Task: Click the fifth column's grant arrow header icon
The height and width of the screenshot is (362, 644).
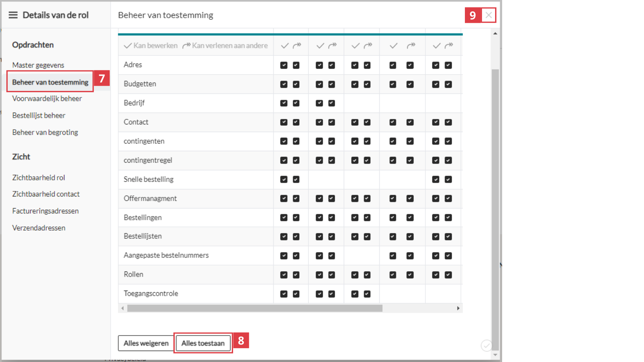Action: (449, 46)
